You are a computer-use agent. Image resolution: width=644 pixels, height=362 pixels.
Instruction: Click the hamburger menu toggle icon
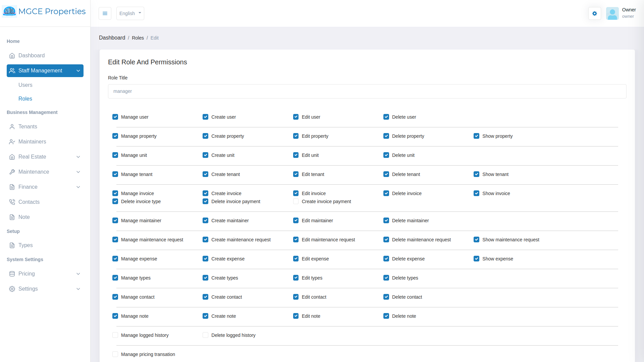click(105, 13)
